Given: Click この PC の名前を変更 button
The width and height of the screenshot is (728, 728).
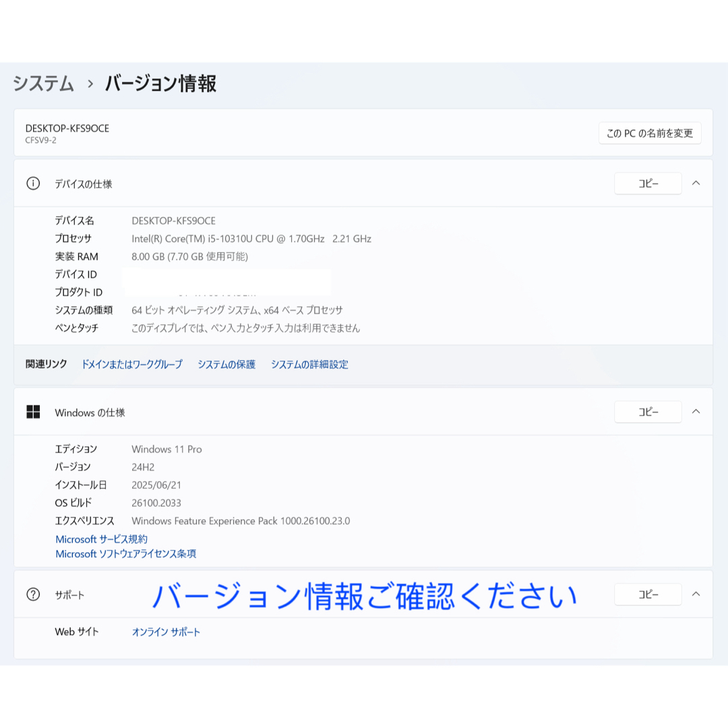Looking at the screenshot, I should pyautogui.click(x=650, y=133).
